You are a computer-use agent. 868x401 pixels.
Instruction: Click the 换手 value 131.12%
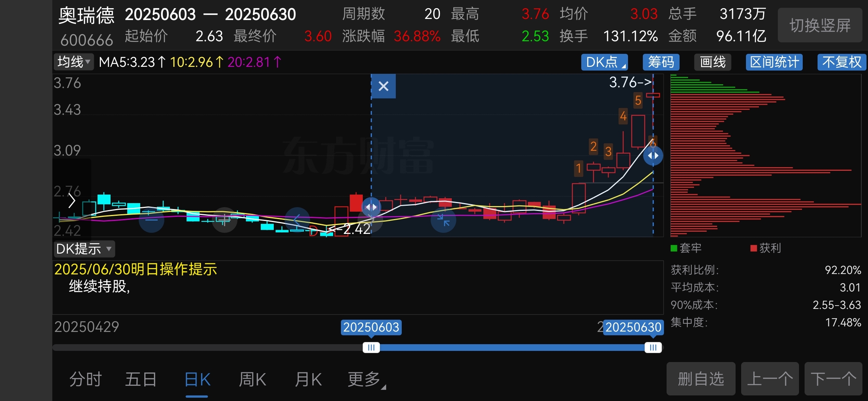point(630,36)
